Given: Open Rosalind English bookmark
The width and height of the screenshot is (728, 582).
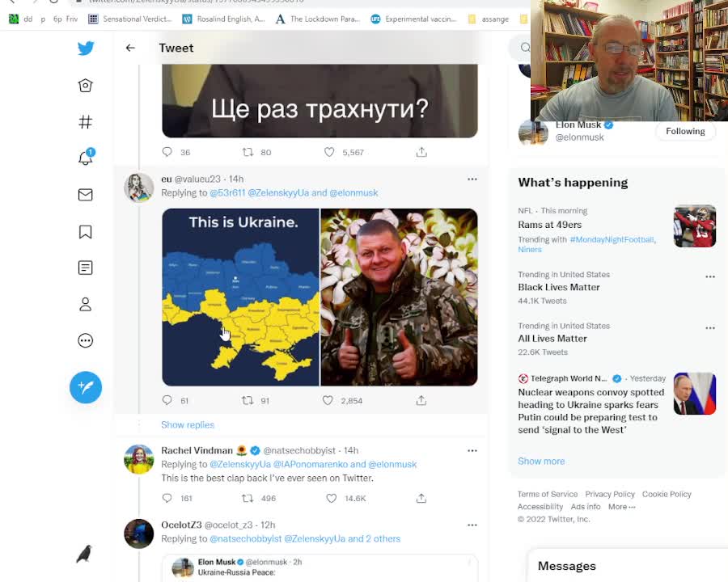Looking at the screenshot, I should tap(224, 19).
